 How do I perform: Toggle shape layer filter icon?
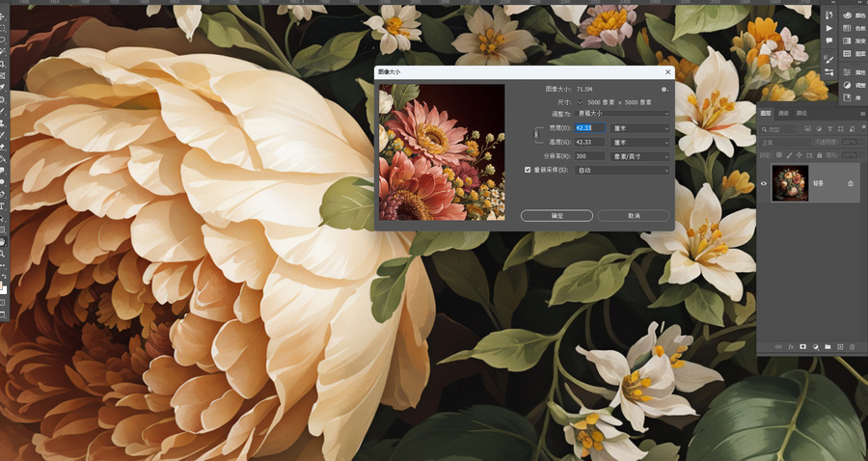(x=841, y=129)
